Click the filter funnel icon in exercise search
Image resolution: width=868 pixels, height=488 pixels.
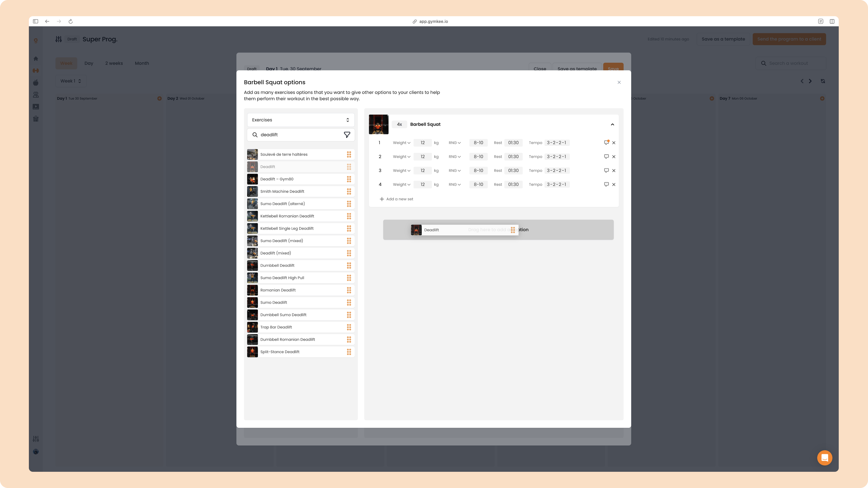[x=347, y=134]
